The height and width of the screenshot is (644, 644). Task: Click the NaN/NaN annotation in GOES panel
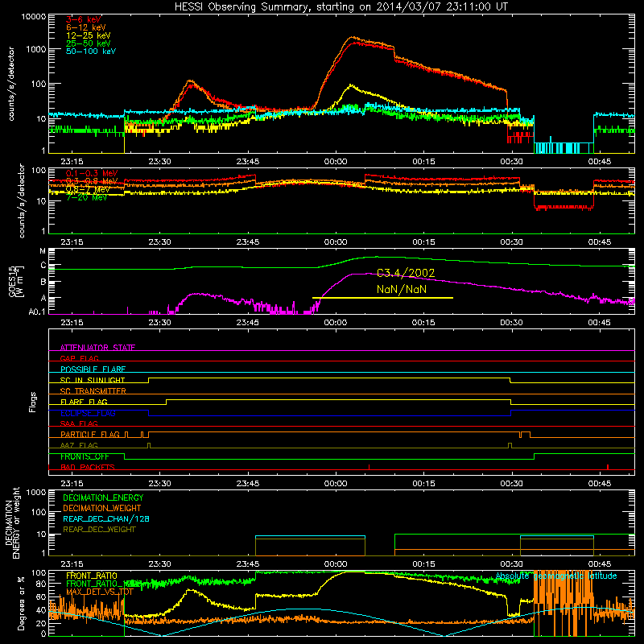coord(402,289)
